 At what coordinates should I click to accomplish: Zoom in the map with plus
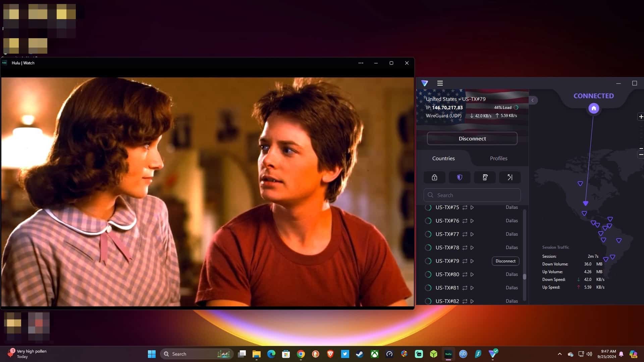641,117
